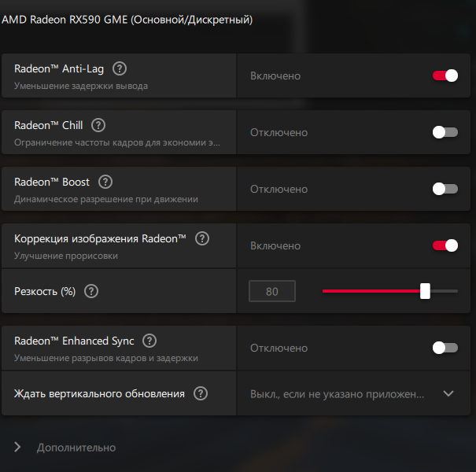The width and height of the screenshot is (476, 472).
Task: Click the Radeon Chill label
Action: pyautogui.click(x=49, y=125)
